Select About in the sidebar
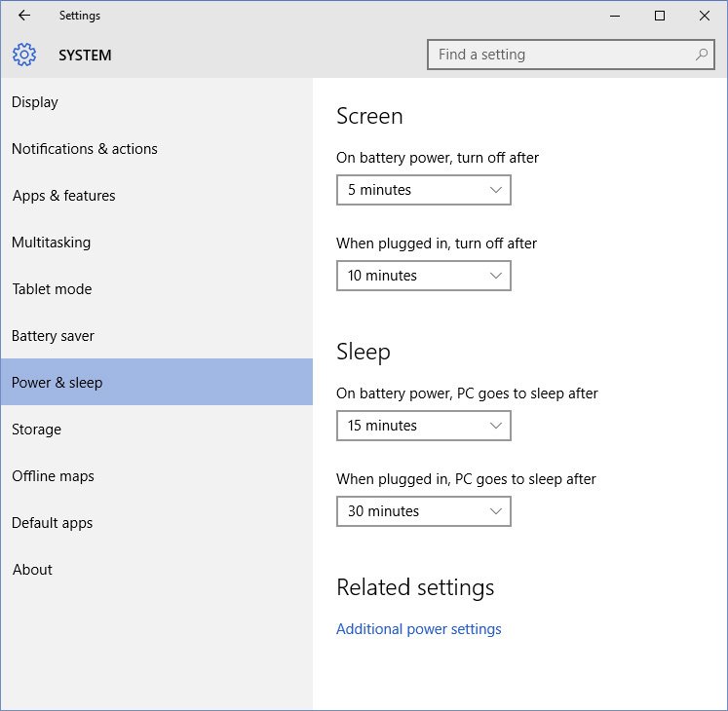Screen dimensions: 728x711 pos(32,570)
